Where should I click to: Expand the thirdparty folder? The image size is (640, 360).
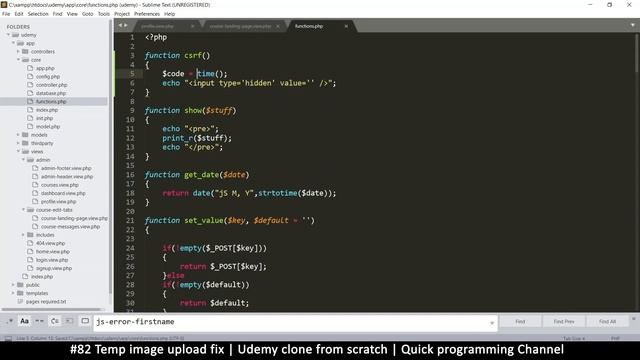(18, 143)
